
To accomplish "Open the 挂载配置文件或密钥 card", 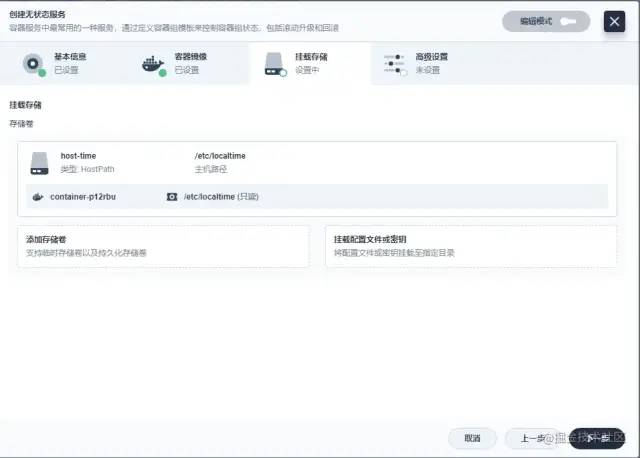I will click(x=471, y=246).
